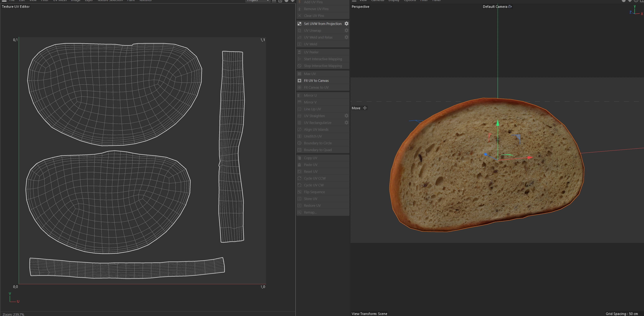Select the Fit UV to Canvas command
Viewport: 644px width, 316px height.
click(316, 81)
